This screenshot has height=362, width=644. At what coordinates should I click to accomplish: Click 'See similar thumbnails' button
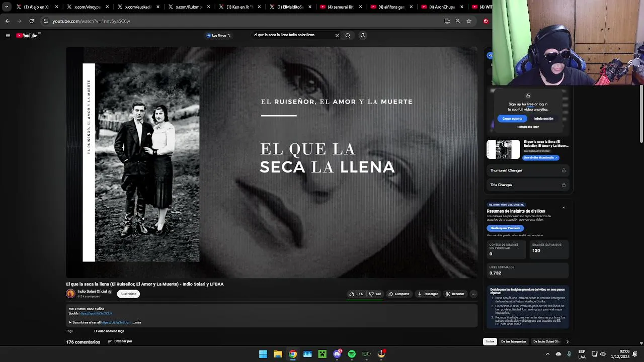[541, 157]
